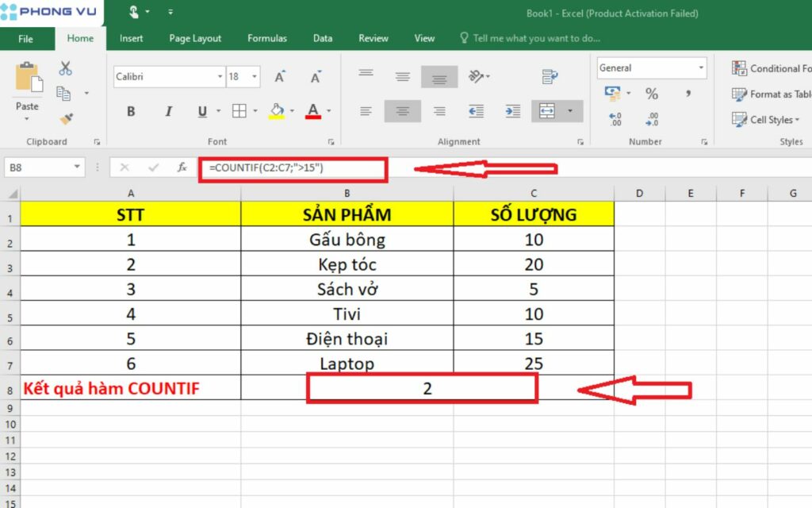Apply Percent Style number format

[652, 94]
